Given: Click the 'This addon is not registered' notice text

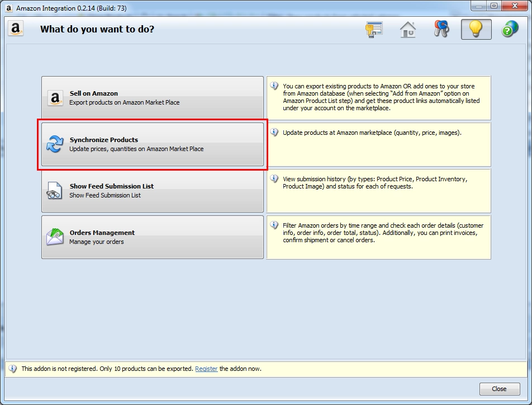Looking at the screenshot, I should tap(141, 369).
